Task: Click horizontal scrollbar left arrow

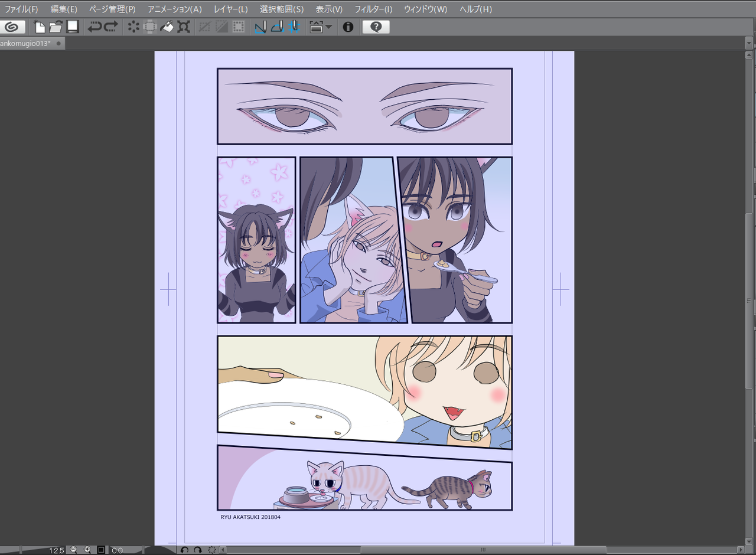Action: 224,550
